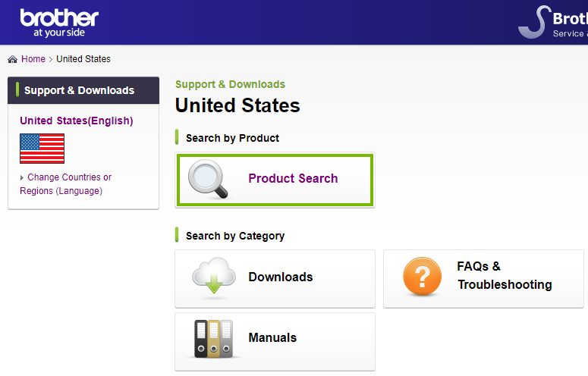588x376 pixels.
Task: Open the Home breadcrumb link
Action: (33, 59)
